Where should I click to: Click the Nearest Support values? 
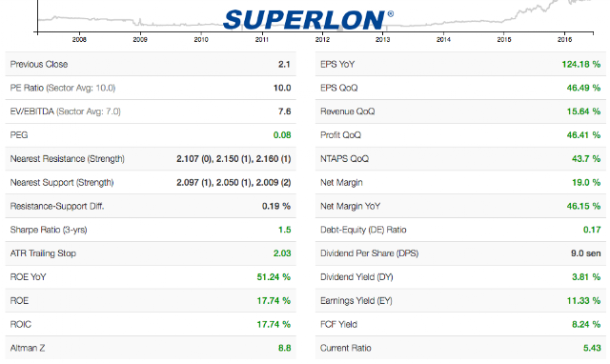pyautogui.click(x=234, y=182)
